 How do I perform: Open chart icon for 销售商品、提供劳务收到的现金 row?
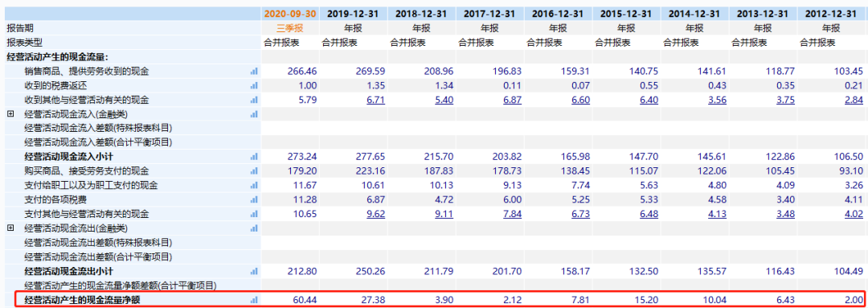254,72
